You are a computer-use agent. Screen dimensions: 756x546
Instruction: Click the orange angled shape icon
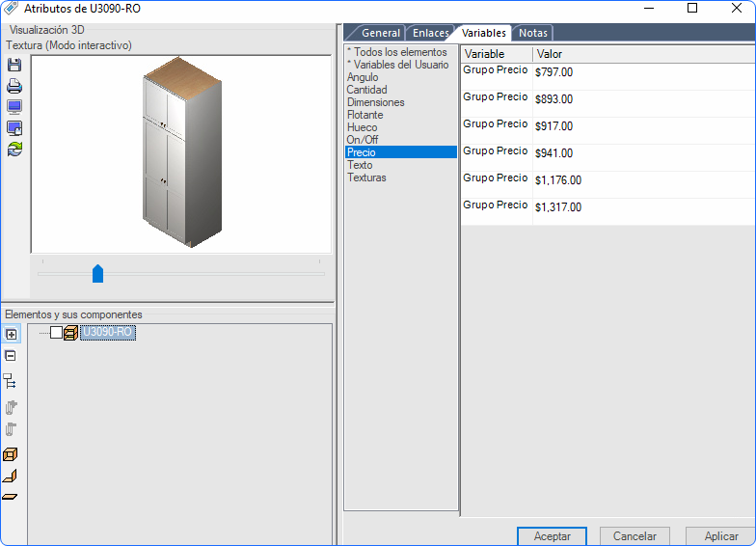click(10, 477)
